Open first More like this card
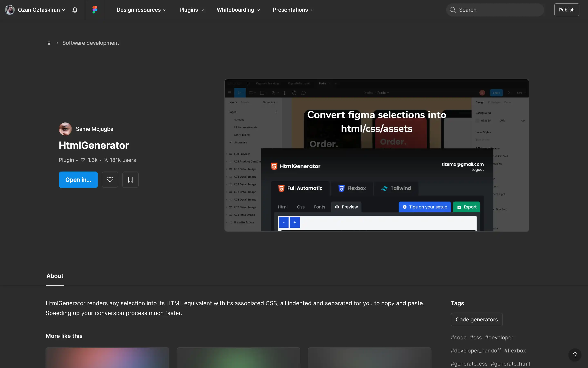Viewport: 588px width, 368px height. [107, 358]
